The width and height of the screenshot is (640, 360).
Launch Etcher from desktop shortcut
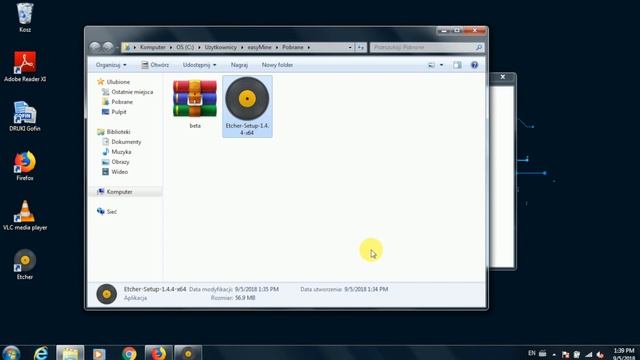point(25,264)
